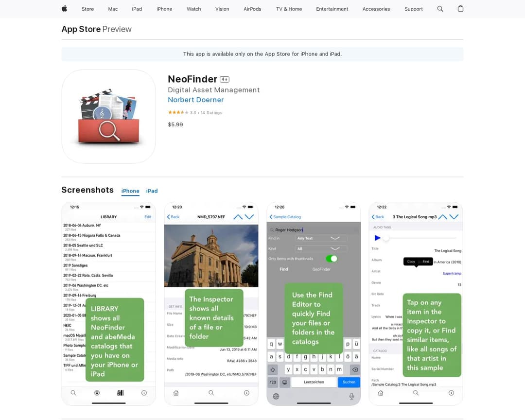This screenshot has width=525, height=420.
Task: Open the search magnifier in navigation bar
Action: (440, 9)
